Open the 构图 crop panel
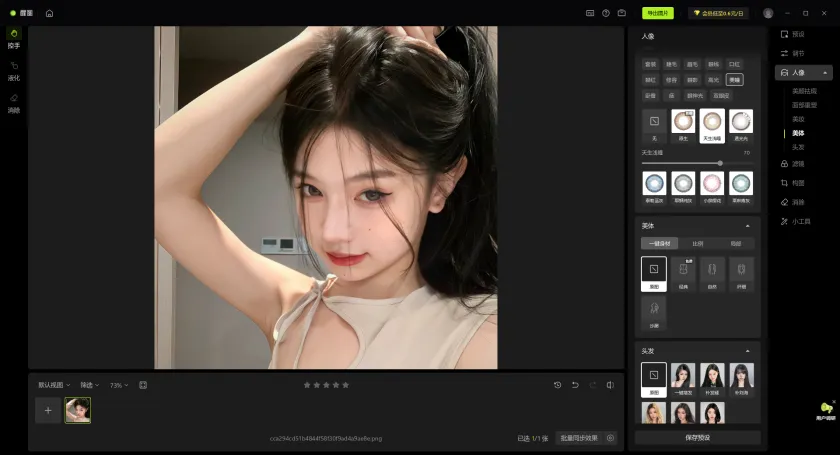 [x=793, y=183]
